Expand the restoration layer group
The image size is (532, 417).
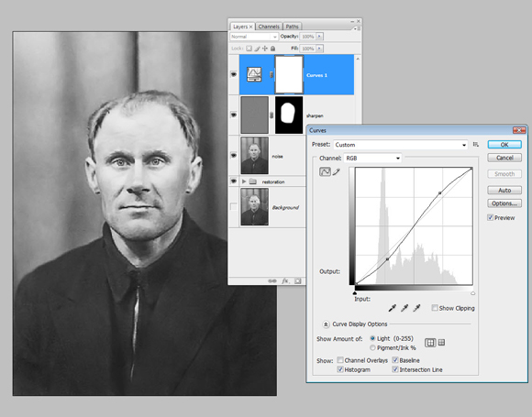point(244,181)
